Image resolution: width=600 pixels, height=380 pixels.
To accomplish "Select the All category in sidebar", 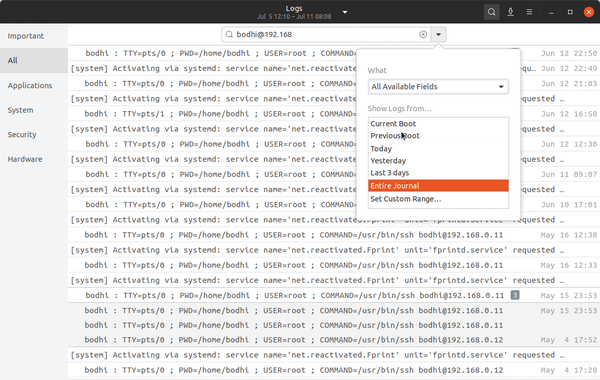I will [34, 60].
